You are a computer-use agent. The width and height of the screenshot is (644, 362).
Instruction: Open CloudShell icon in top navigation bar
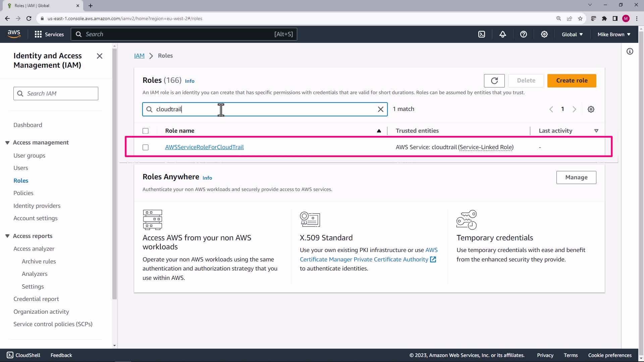[482, 34]
